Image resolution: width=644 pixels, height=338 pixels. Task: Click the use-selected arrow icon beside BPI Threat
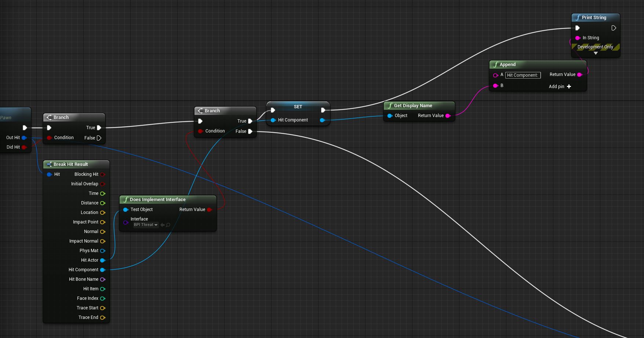point(163,225)
